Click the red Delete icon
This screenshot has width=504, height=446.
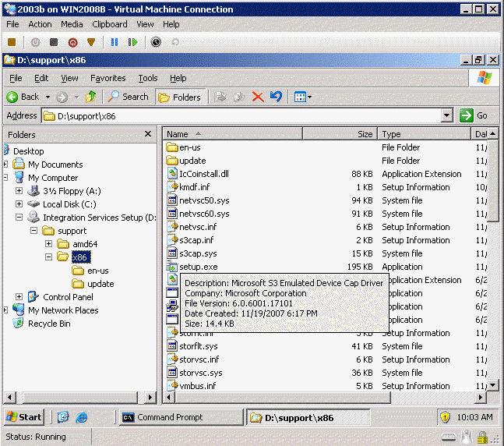pos(258,97)
